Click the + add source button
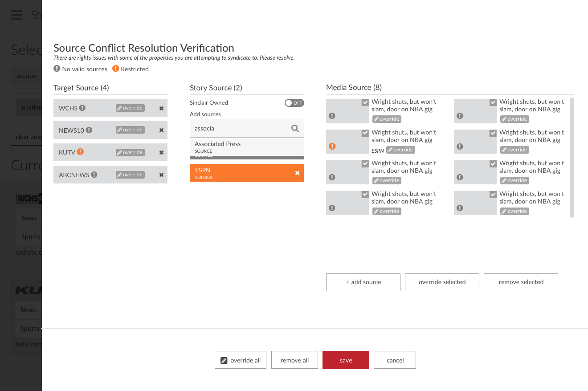The image size is (588, 391). [x=363, y=282]
